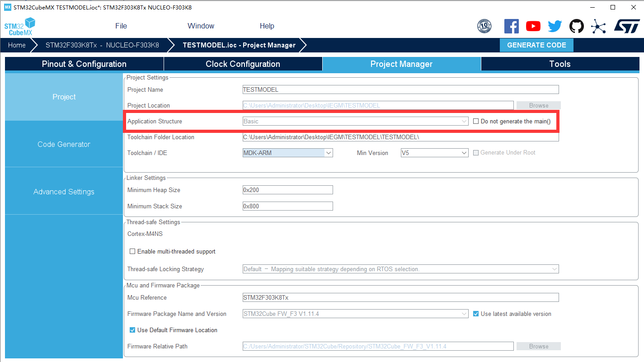Click the Project Location path field
The width and height of the screenshot is (644, 362).
click(x=378, y=105)
